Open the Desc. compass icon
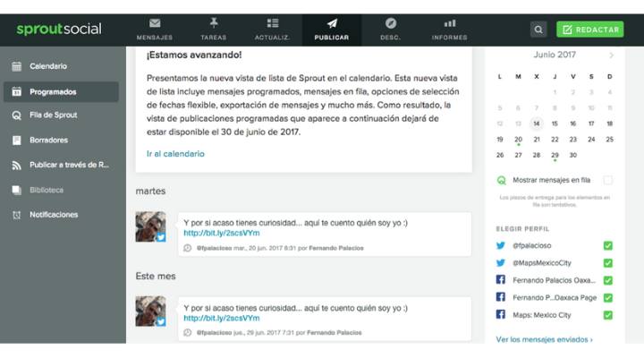The width and height of the screenshot is (644, 358). coord(391,23)
